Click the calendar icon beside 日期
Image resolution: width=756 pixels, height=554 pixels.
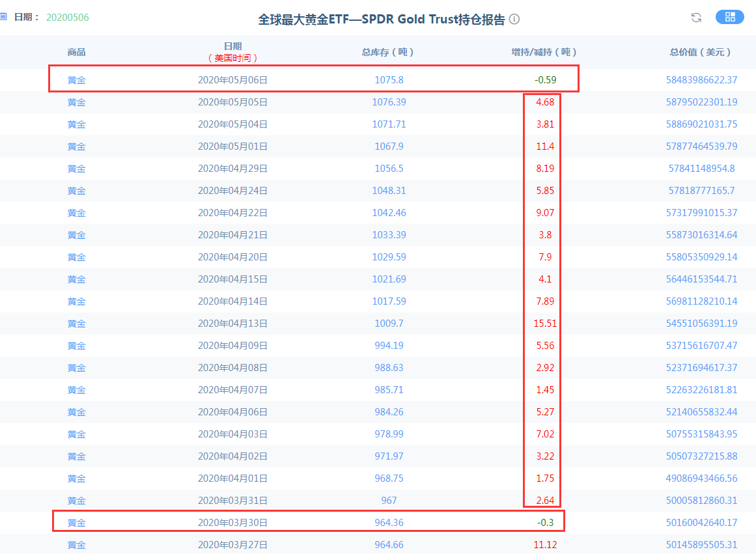click(x=3, y=17)
